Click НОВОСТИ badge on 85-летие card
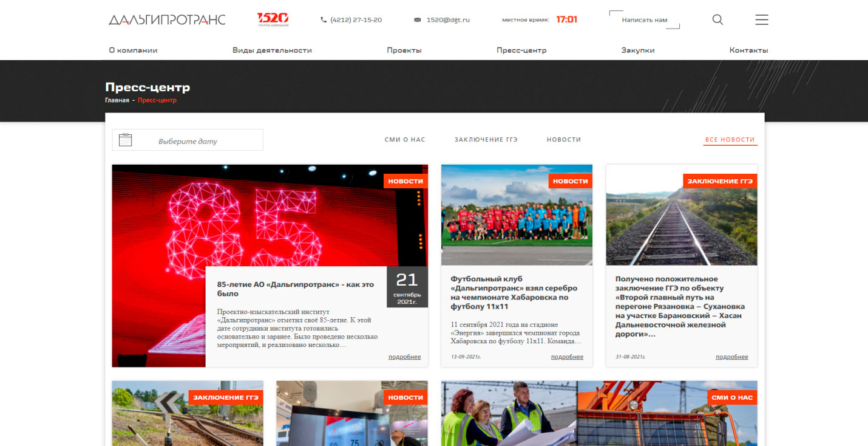This screenshot has width=868, height=446. [x=405, y=181]
